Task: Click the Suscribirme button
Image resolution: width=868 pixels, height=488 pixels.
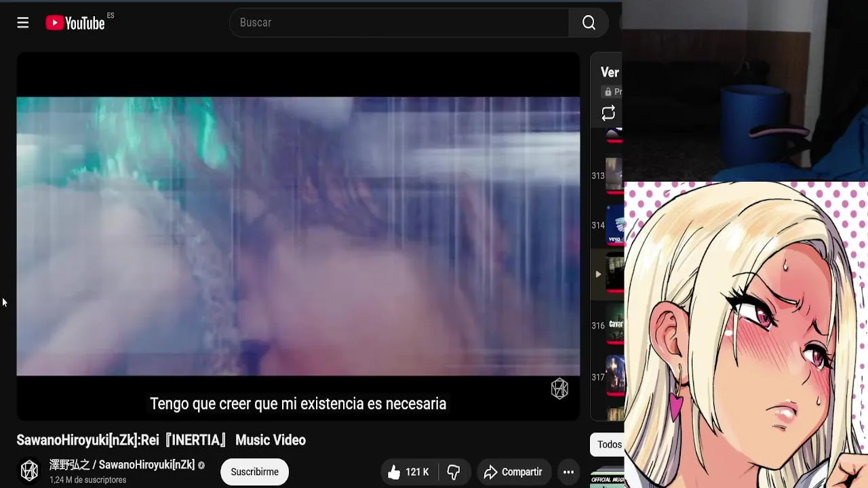Action: [x=254, y=472]
